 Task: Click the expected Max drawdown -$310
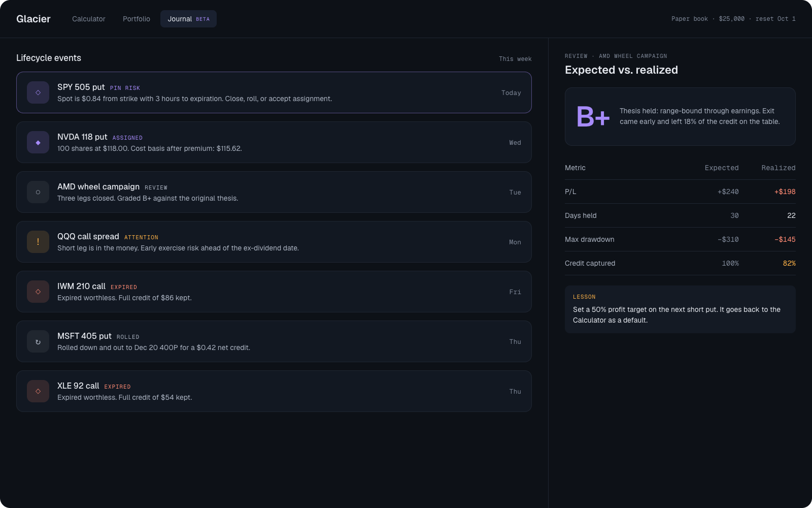[x=728, y=239]
